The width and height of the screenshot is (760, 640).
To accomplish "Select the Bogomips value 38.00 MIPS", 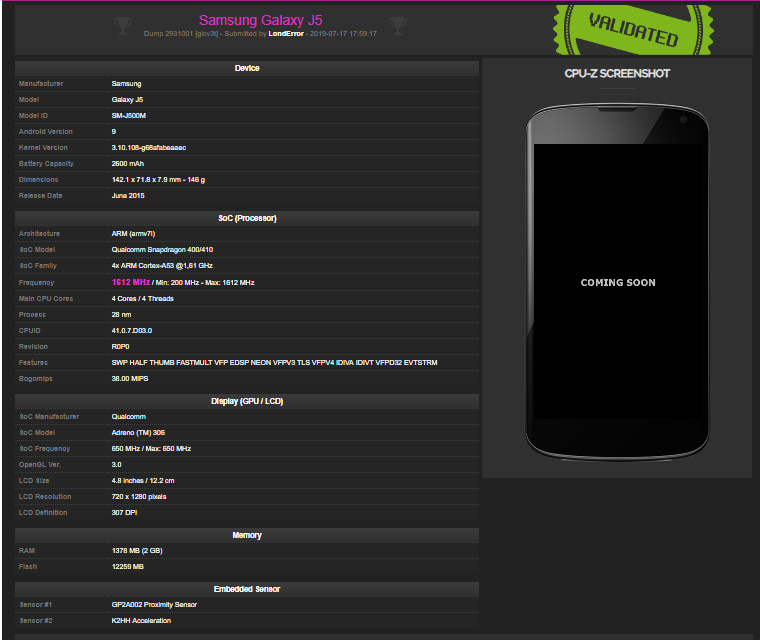I will (x=130, y=379).
